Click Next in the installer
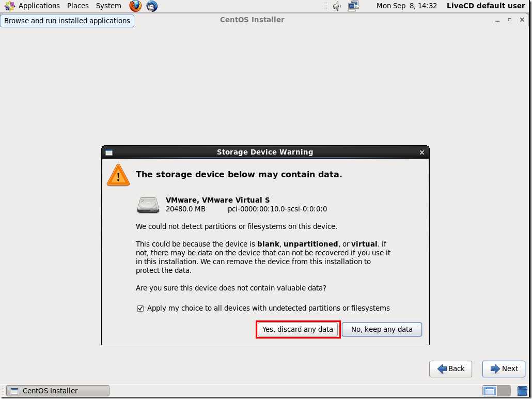This screenshot has width=532, height=399. [504, 369]
